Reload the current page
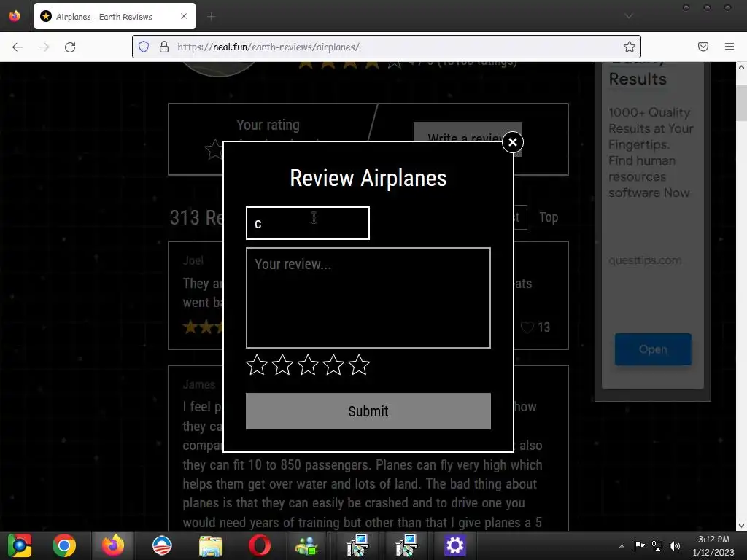This screenshot has width=747, height=560. pyautogui.click(x=70, y=47)
